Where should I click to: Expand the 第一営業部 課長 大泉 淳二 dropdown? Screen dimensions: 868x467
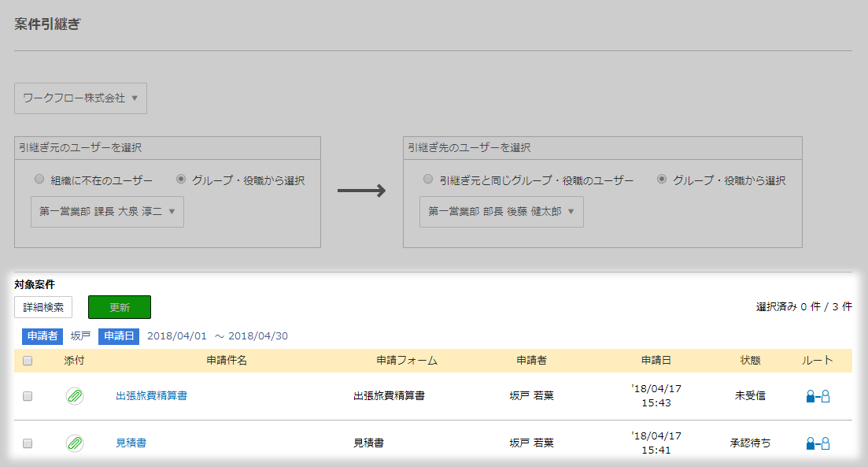point(107,212)
